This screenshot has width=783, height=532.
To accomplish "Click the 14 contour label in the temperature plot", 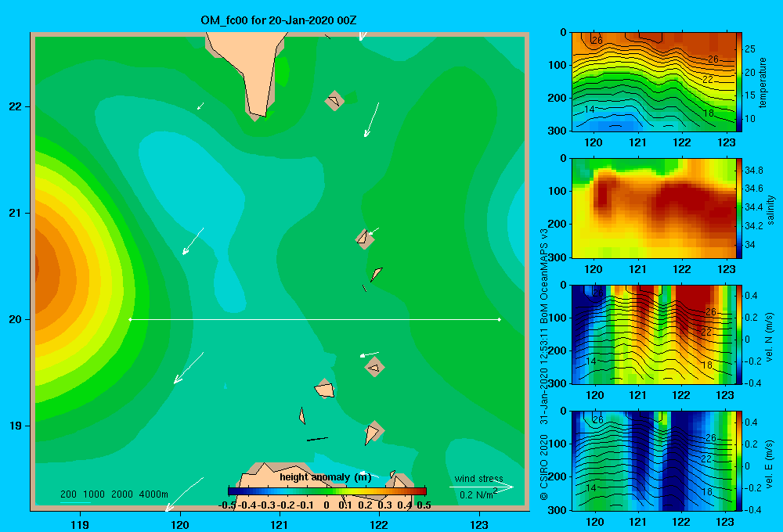I will [x=590, y=109].
